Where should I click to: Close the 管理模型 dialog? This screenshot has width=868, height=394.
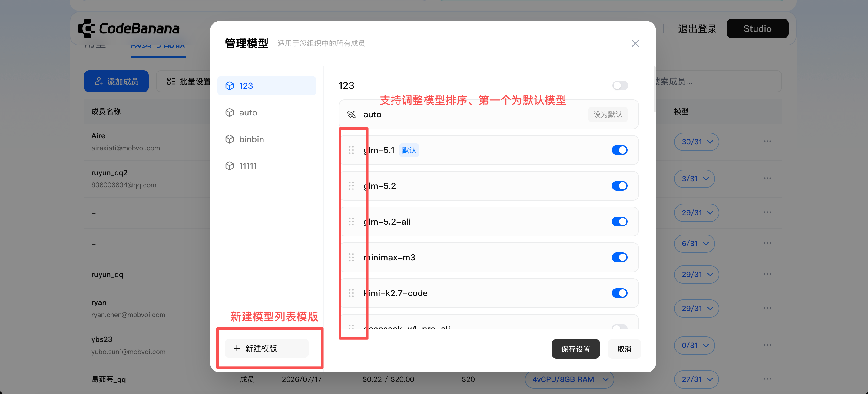[635, 43]
